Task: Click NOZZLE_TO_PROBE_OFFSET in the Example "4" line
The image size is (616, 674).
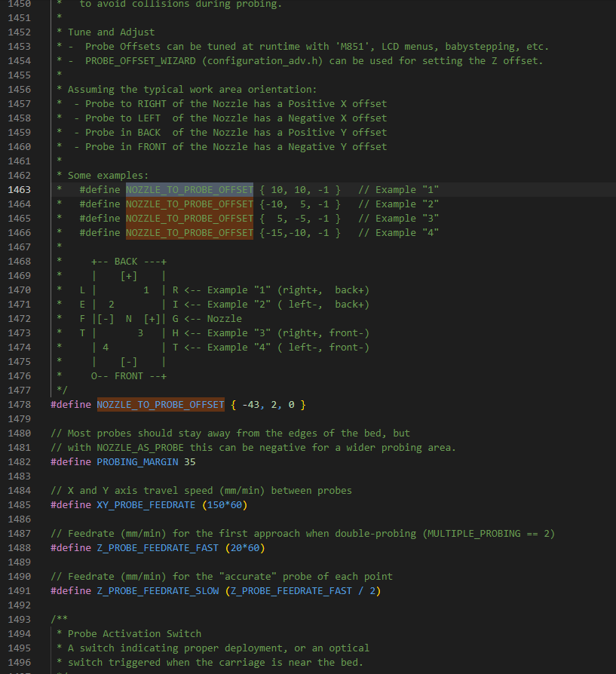Action: tap(189, 232)
